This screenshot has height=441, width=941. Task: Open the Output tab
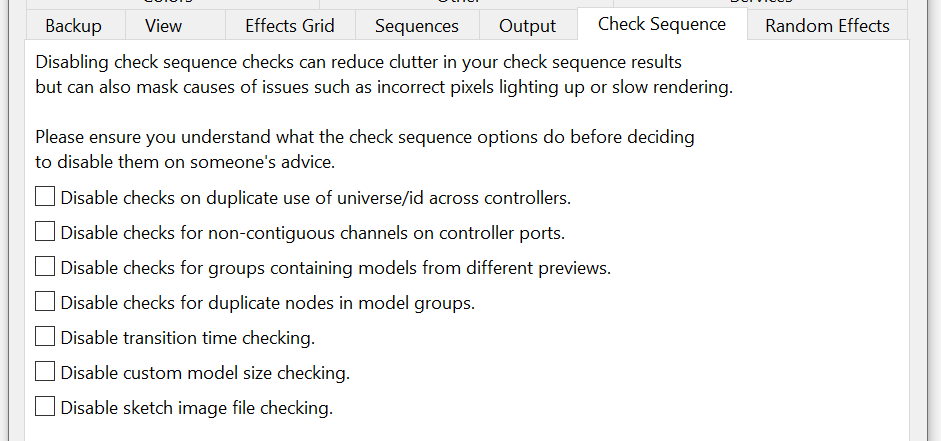click(x=527, y=26)
